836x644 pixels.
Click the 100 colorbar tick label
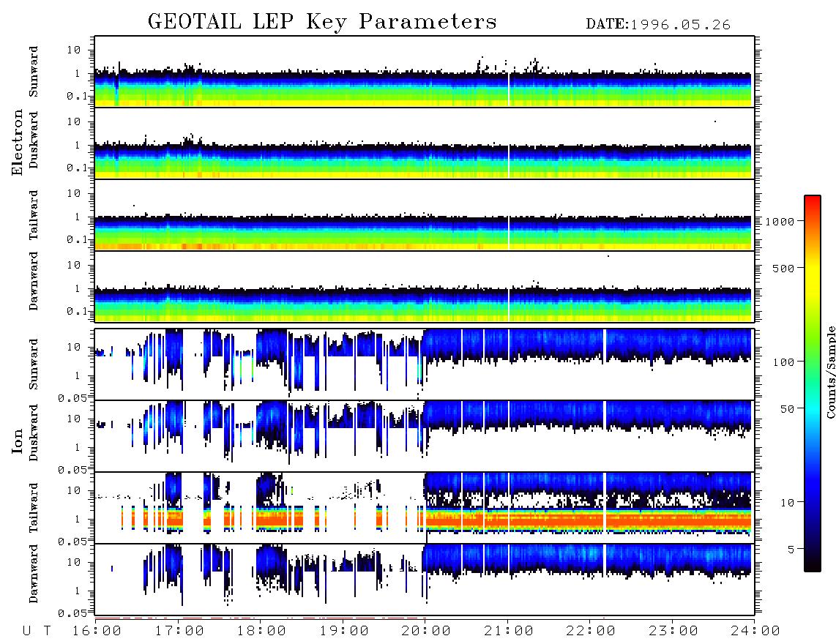pos(783,362)
